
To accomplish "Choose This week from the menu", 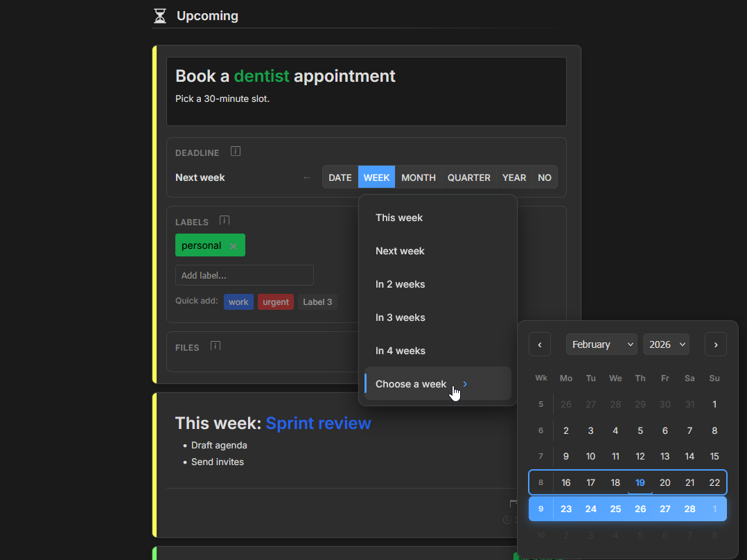I will (x=438, y=218).
